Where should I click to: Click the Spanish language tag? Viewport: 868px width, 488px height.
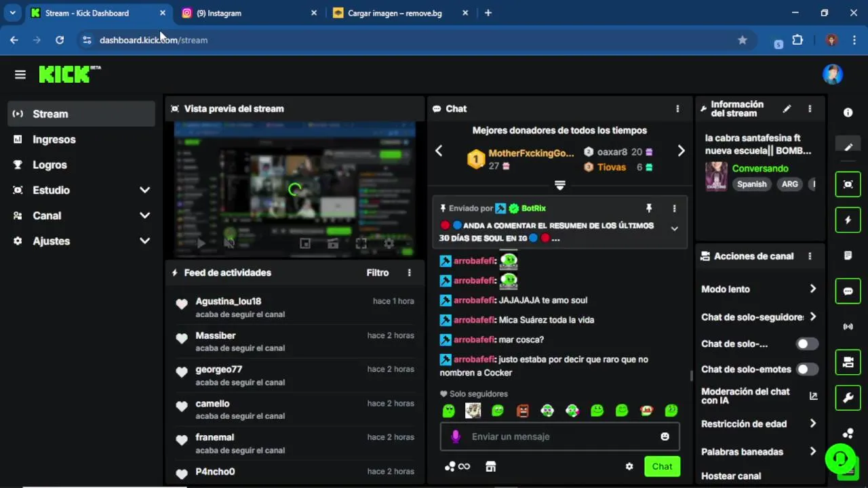[x=751, y=184]
